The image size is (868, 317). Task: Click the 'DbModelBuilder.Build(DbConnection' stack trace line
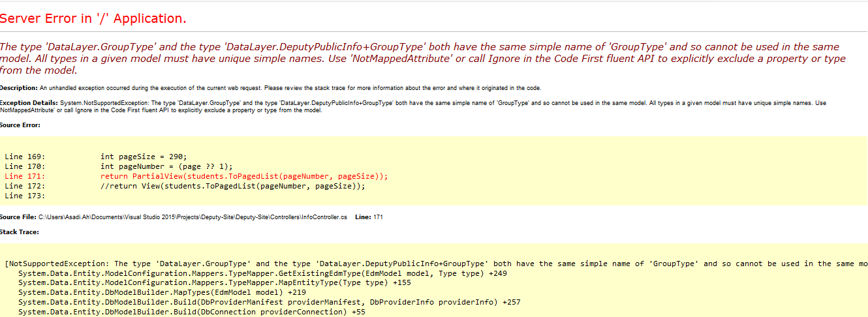(x=191, y=312)
